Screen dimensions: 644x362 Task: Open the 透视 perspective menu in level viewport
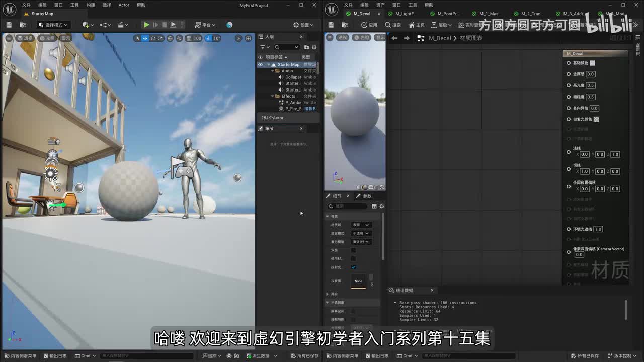click(x=25, y=38)
